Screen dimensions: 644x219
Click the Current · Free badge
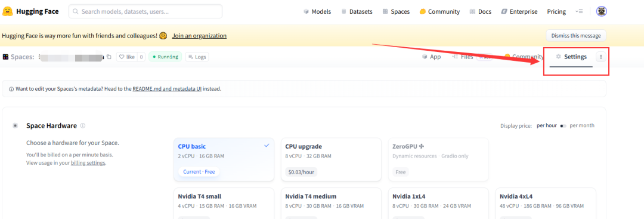pos(199,172)
